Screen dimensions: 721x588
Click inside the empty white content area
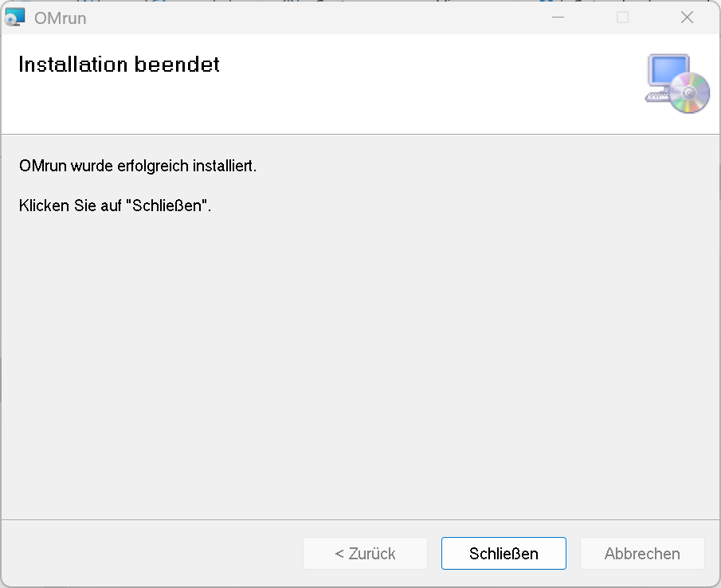[359, 359]
